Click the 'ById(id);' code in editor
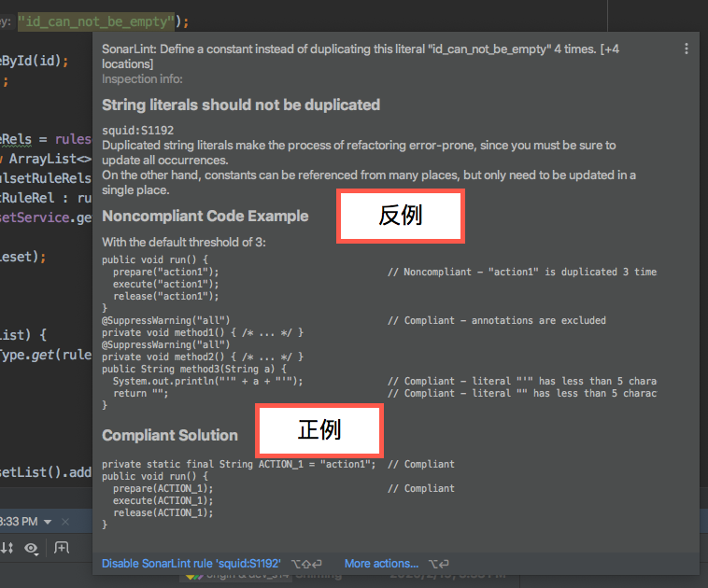Viewport: 708px width, 588px height. pos(35,61)
